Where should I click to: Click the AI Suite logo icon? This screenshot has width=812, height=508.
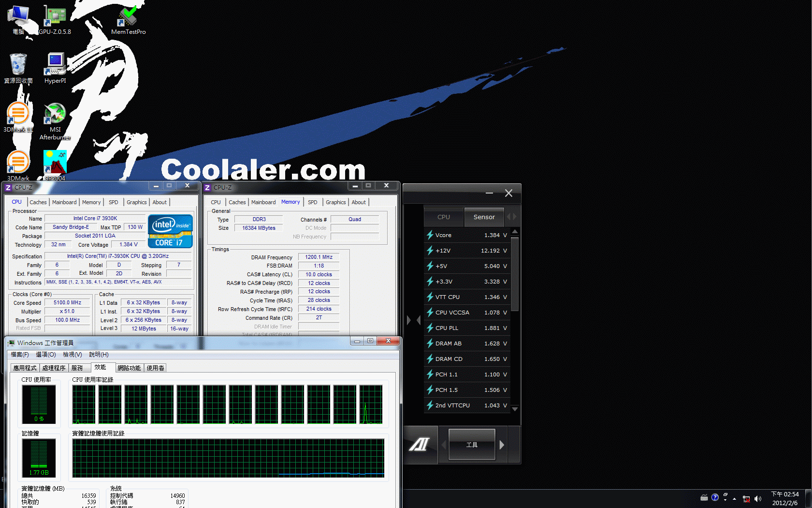(420, 444)
